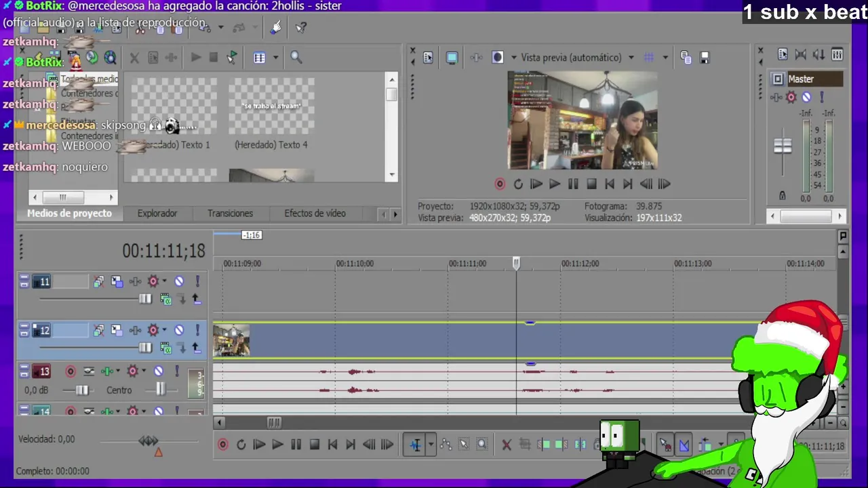The image size is (868, 488).
Task: Solo video track 12
Action: 197,330
